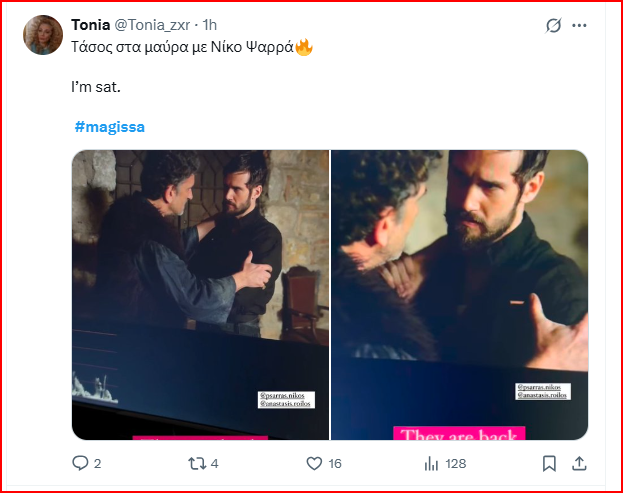Click the @Tonia_zxr handle
The height and width of the screenshot is (493, 623).
tap(153, 25)
